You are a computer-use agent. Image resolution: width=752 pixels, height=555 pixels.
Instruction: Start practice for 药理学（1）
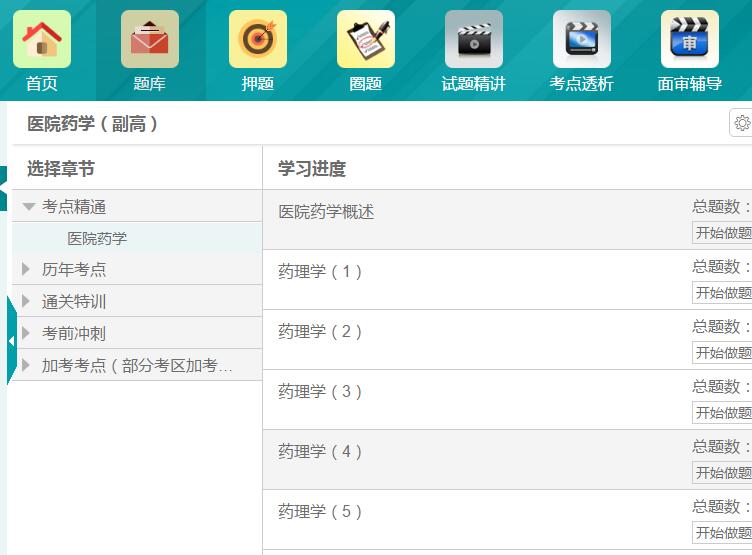coord(724,293)
